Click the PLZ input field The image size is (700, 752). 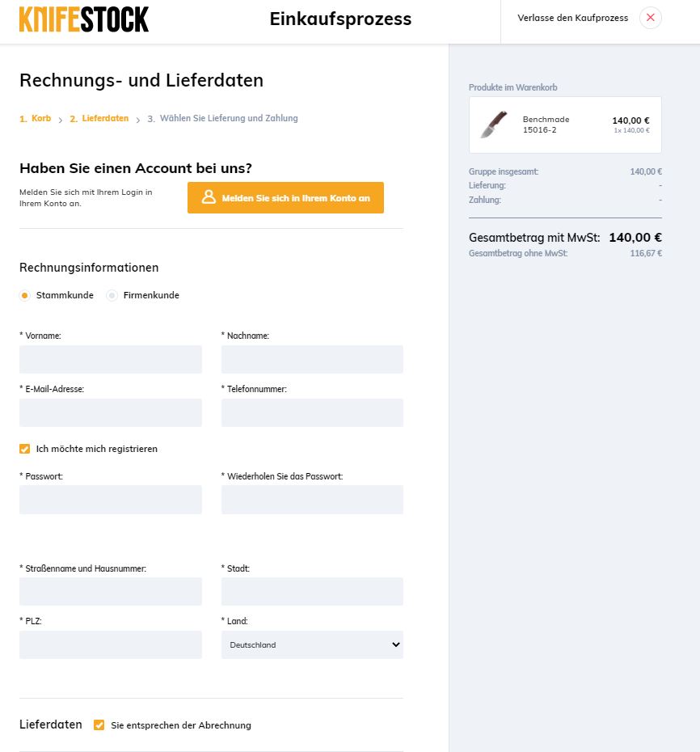[111, 644]
